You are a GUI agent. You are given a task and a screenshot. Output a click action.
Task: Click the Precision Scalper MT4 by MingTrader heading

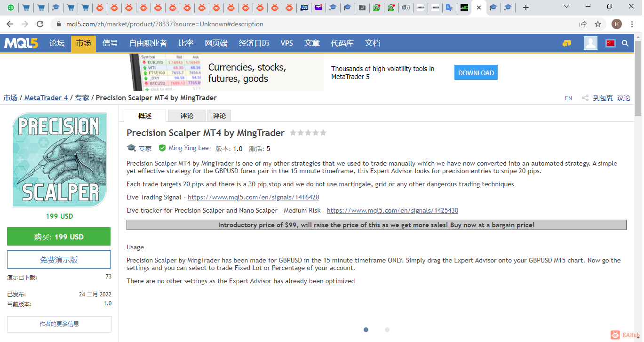[x=206, y=133]
